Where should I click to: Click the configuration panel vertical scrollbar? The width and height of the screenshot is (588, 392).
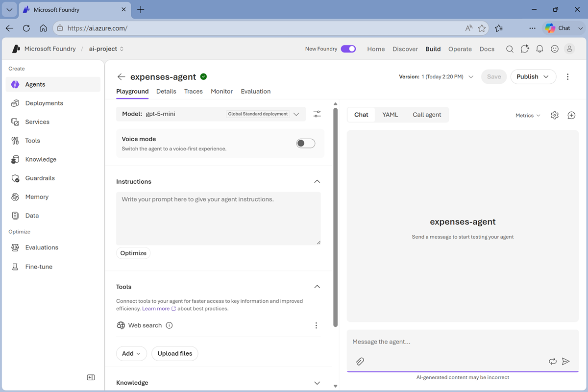click(x=335, y=217)
